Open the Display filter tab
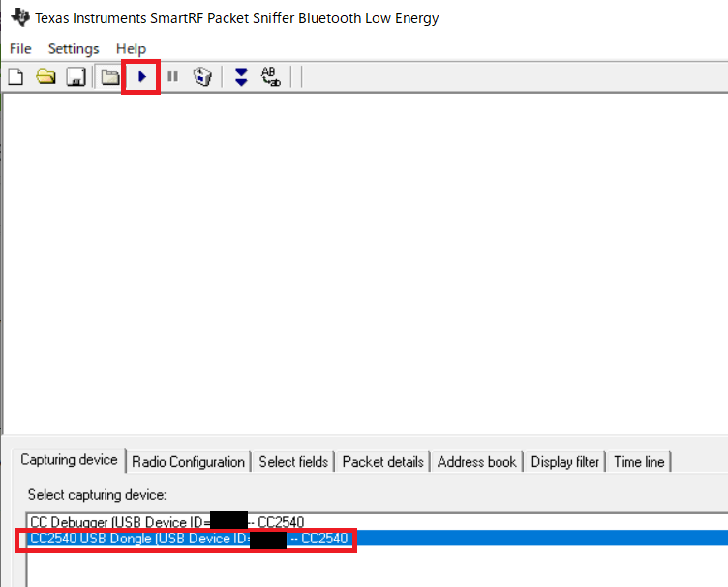728x587 pixels. coord(565,462)
